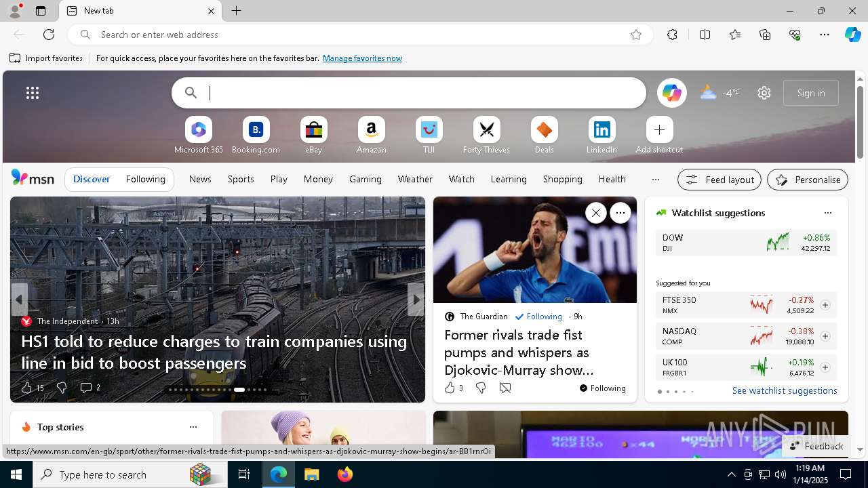Click the page vertical scrollbar
This screenshot has height=488, width=868.
coord(860,122)
